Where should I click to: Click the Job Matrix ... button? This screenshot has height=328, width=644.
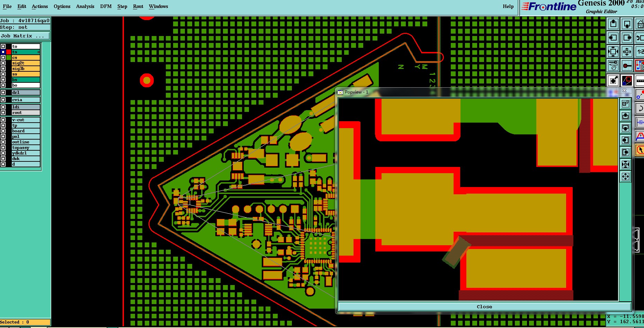point(25,36)
